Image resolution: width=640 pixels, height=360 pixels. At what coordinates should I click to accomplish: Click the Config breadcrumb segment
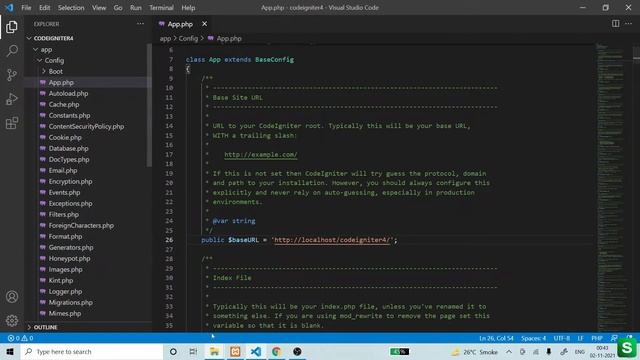[x=188, y=38]
